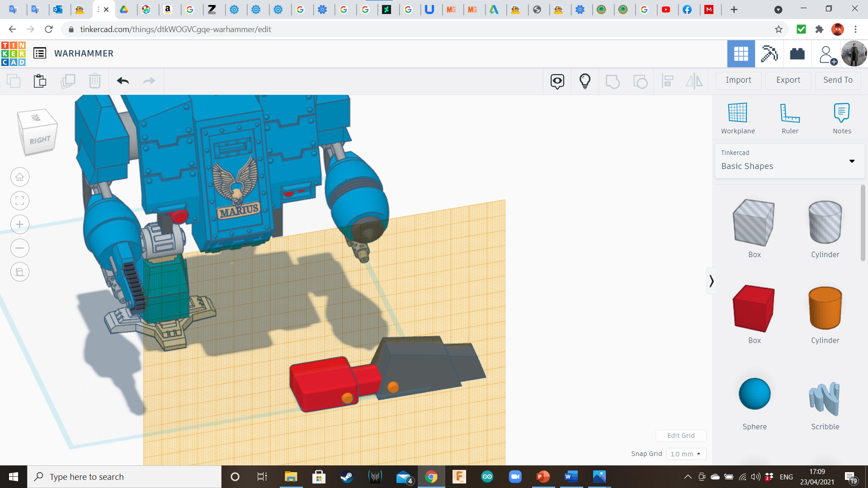Click the Edit Grid button
Viewport: 868px width, 488px height.
(680, 436)
